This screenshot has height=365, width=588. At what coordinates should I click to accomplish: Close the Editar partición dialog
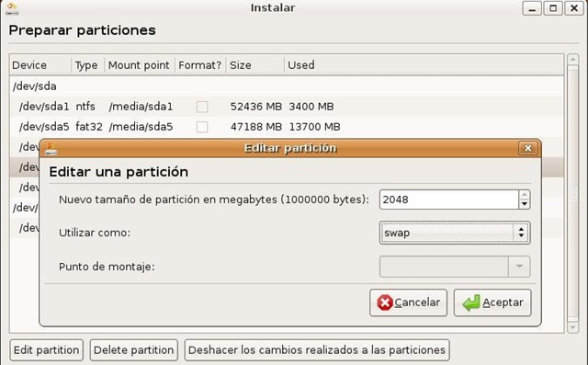528,148
